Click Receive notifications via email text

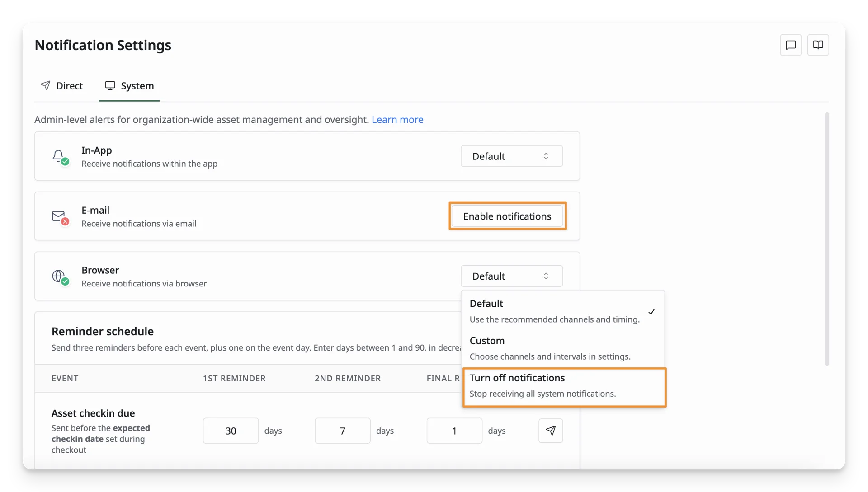point(139,224)
